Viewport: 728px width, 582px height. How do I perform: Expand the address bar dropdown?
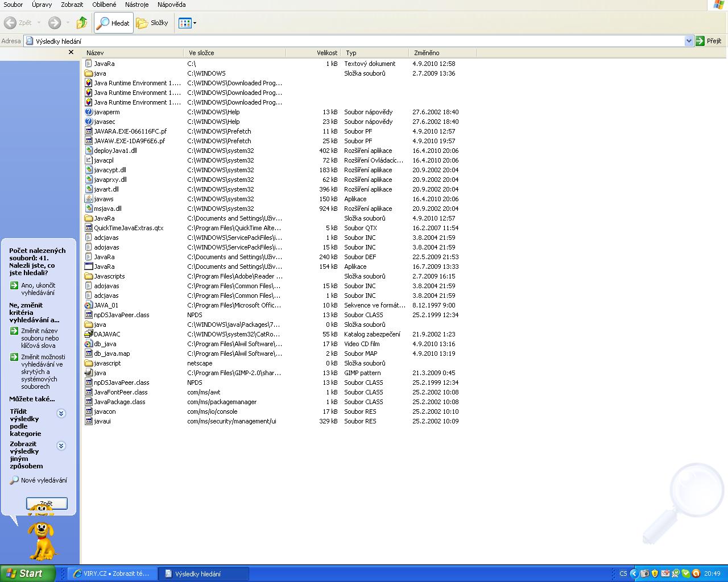pyautogui.click(x=689, y=41)
